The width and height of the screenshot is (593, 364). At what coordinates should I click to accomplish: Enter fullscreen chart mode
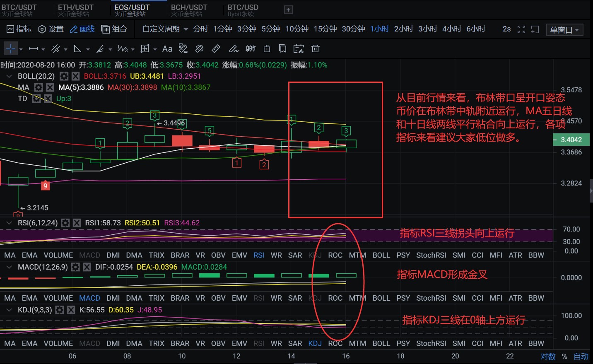[x=521, y=29]
